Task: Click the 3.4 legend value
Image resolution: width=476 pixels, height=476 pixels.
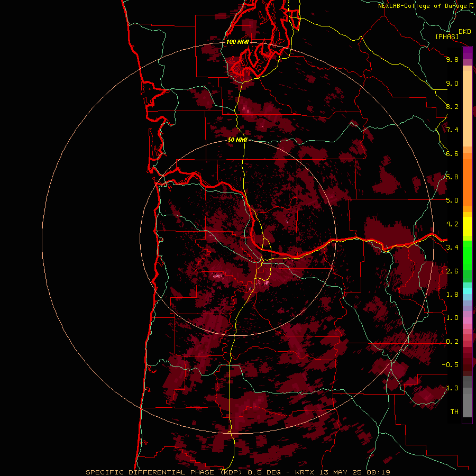Action: click(452, 248)
